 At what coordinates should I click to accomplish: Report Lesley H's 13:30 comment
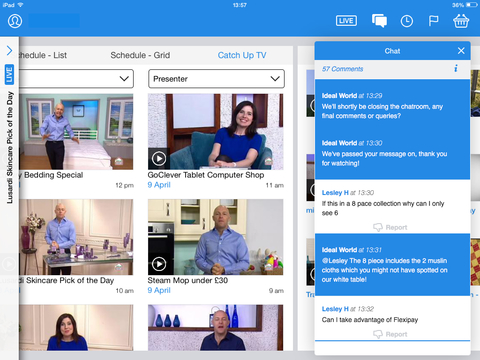click(390, 227)
